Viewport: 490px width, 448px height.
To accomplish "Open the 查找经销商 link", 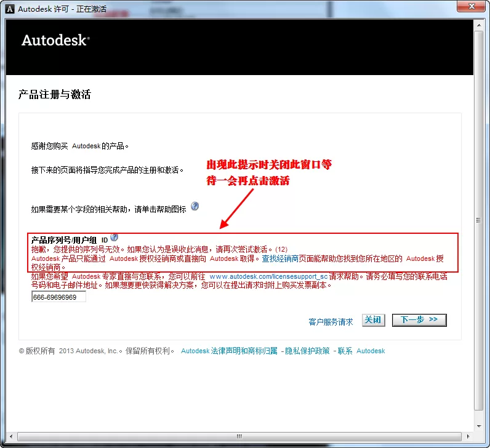I will (280, 258).
